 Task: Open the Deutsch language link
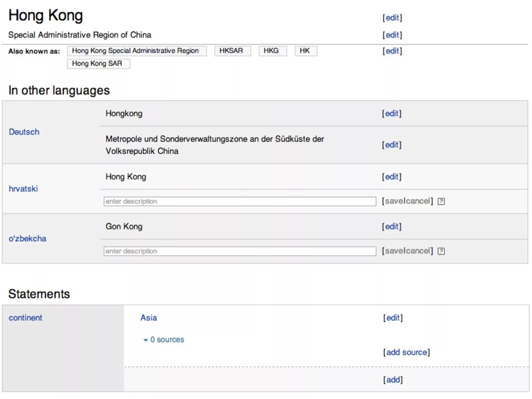pyautogui.click(x=24, y=132)
